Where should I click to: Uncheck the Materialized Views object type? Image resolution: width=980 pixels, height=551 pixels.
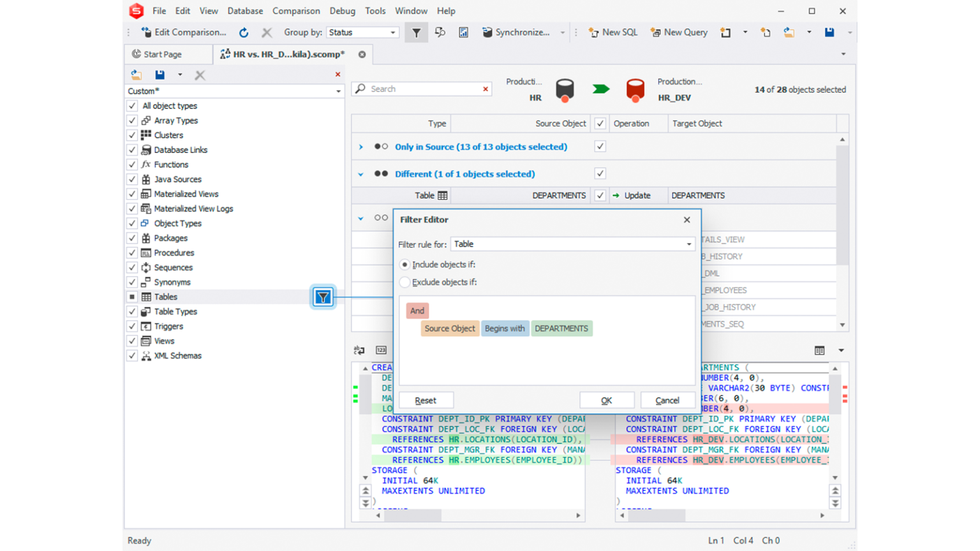pos(132,193)
